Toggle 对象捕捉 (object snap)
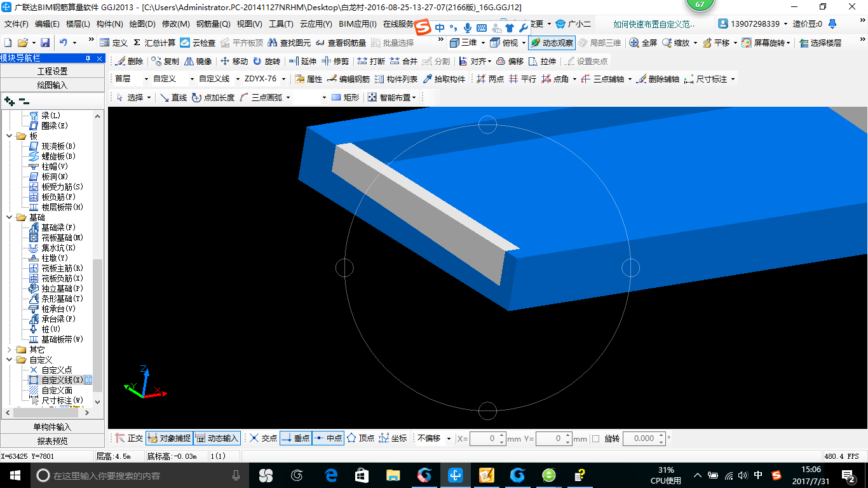The height and width of the screenshot is (488, 868). [169, 438]
